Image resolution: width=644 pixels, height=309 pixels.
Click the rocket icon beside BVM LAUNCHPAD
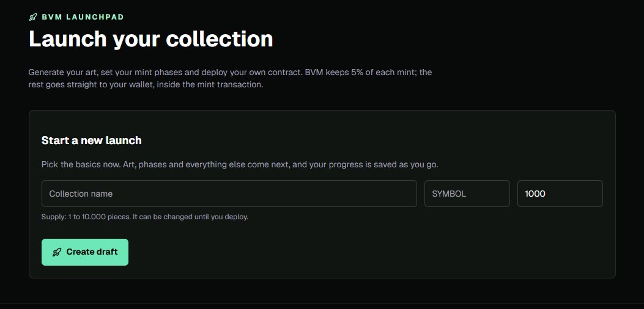(x=33, y=17)
